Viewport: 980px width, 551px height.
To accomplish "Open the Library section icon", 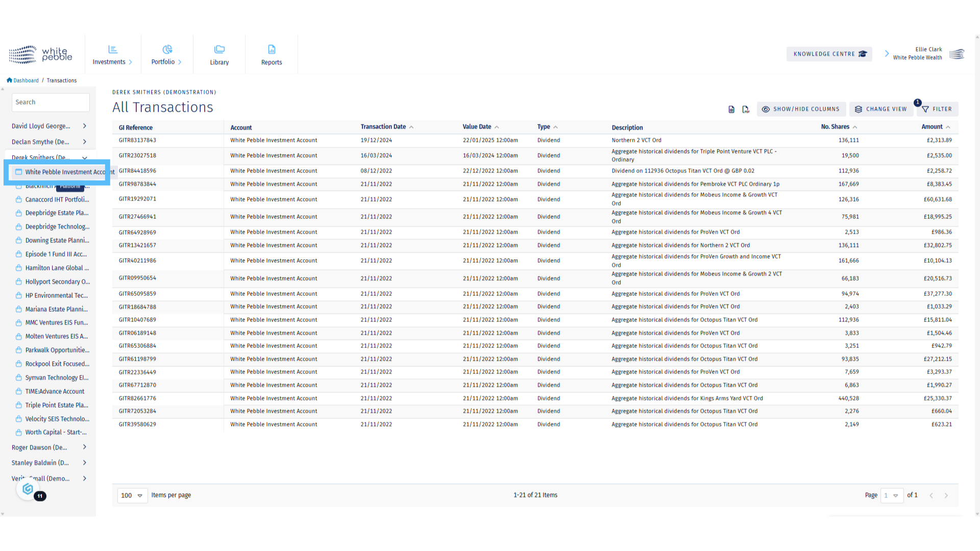I will [x=219, y=49].
